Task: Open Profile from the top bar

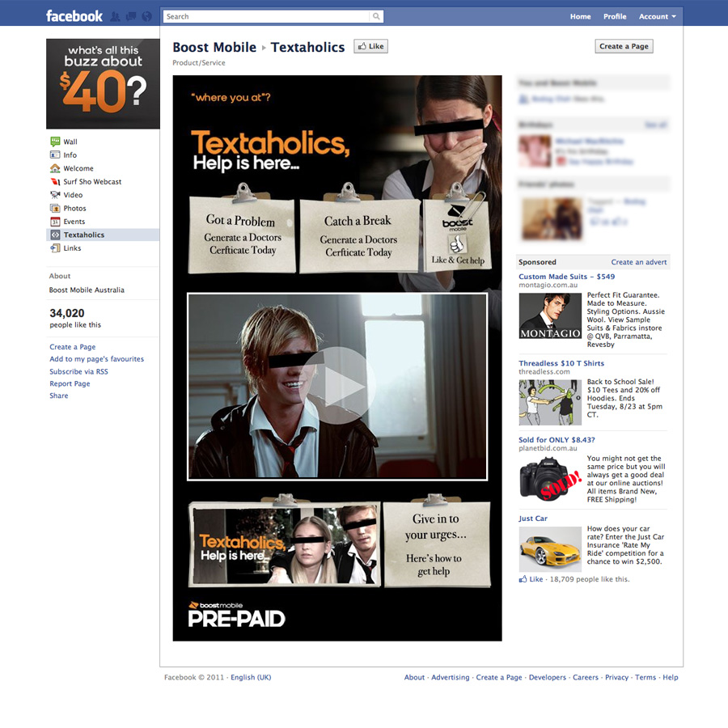Action: [x=615, y=16]
